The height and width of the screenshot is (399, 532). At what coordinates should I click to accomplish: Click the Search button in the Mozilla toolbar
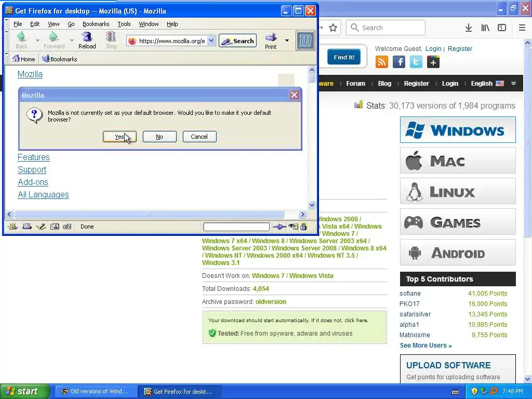tap(237, 41)
